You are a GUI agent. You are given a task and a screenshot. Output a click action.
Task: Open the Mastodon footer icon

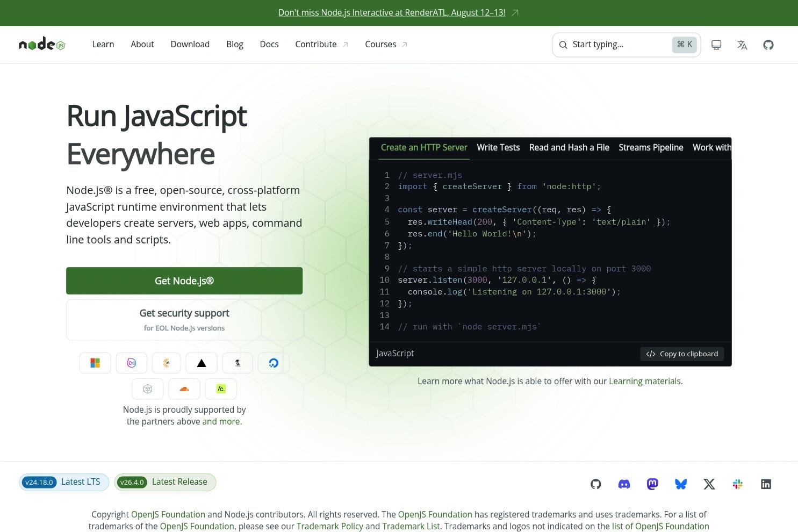[652, 484]
